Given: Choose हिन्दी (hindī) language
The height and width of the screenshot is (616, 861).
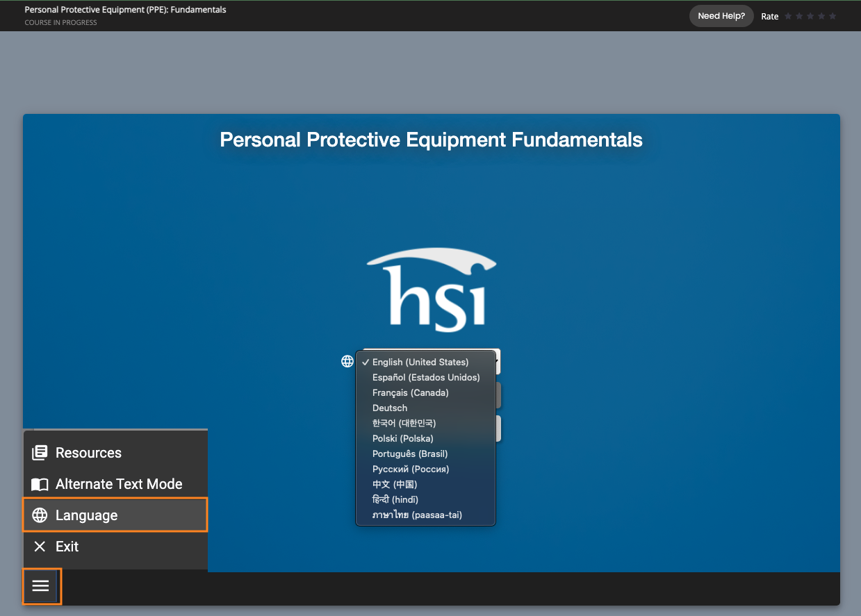Looking at the screenshot, I should coord(425,500).
